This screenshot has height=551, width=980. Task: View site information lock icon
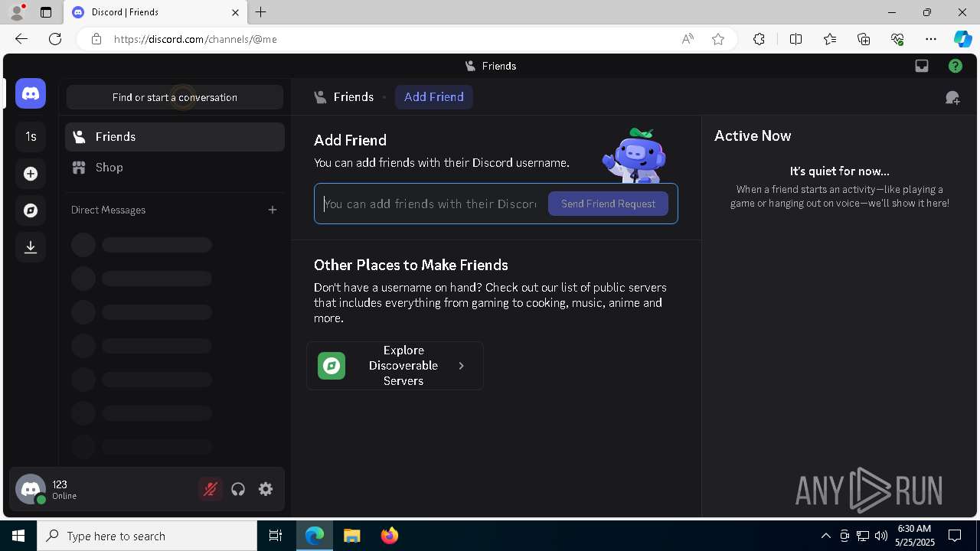pyautogui.click(x=96, y=39)
